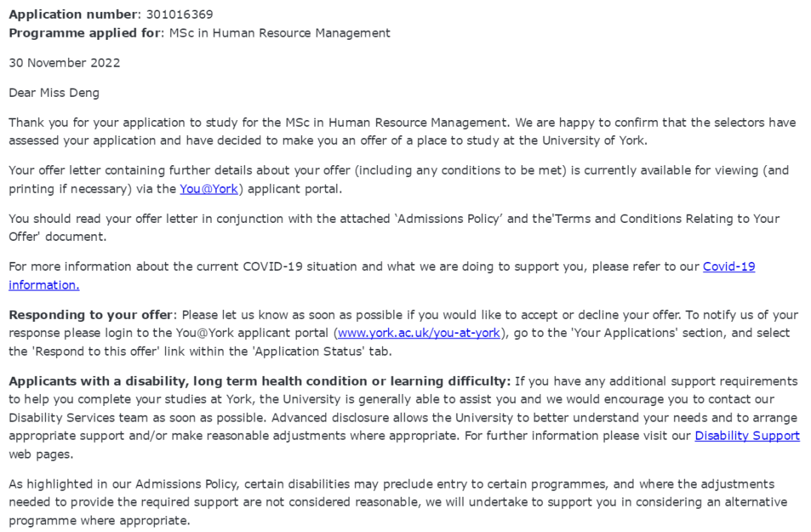Image resolution: width=811 pixels, height=532 pixels.
Task: Click the date 30 November 2022
Action: 64,63
